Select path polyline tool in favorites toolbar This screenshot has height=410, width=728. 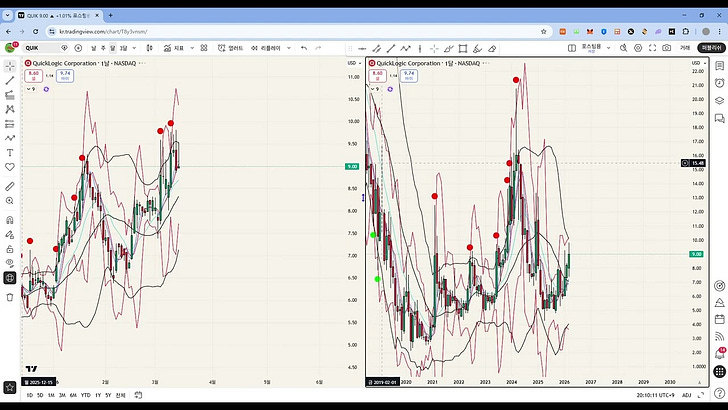pos(405,48)
